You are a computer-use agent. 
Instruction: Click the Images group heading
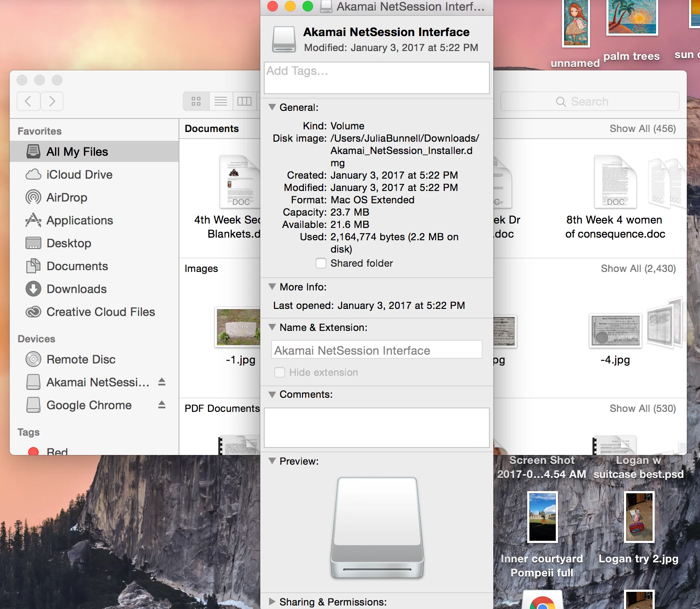pyautogui.click(x=201, y=268)
